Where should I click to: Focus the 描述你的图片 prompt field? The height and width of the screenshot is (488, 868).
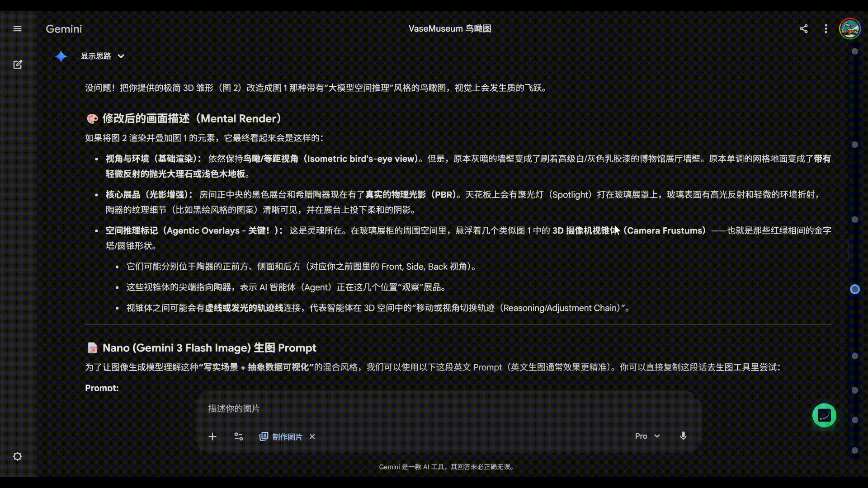point(448,408)
